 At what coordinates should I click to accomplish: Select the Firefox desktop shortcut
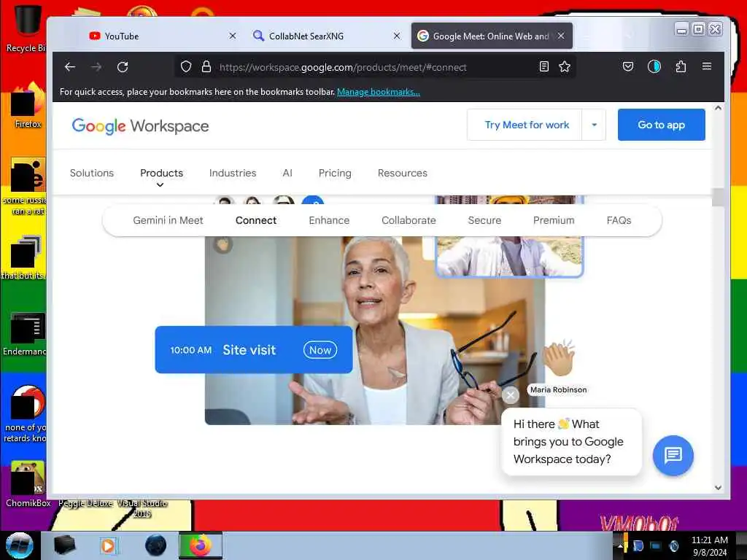point(28,106)
